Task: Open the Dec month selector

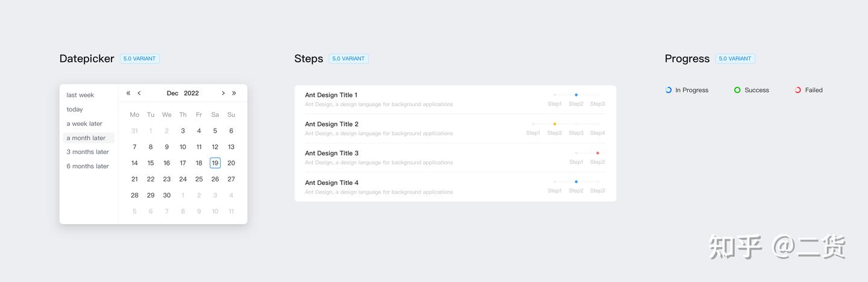Action: click(172, 93)
